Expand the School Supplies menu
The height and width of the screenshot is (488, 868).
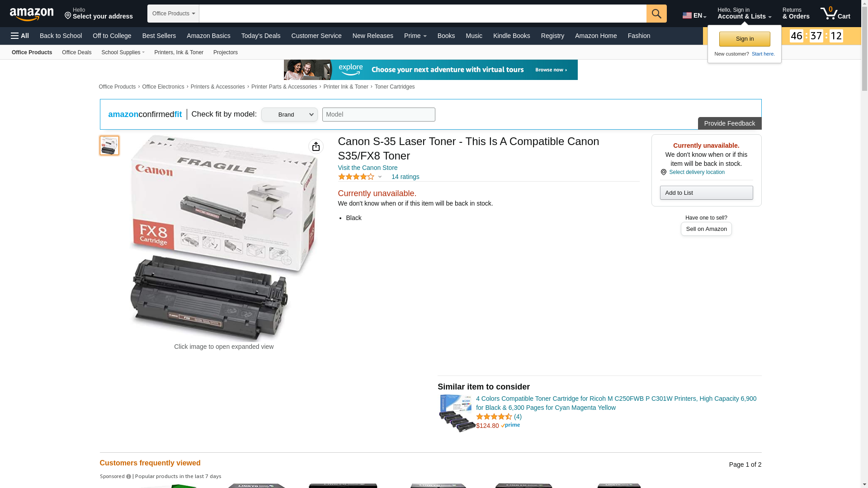[x=123, y=52]
